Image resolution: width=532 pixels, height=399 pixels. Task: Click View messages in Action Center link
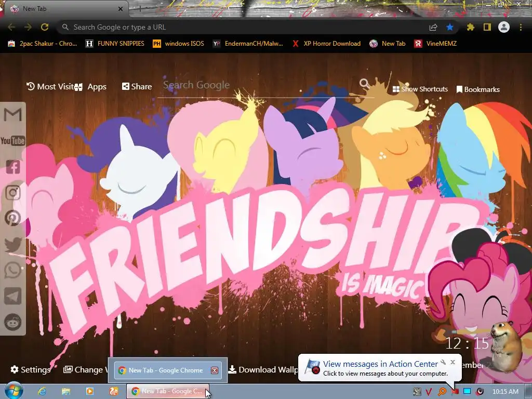[380, 364]
